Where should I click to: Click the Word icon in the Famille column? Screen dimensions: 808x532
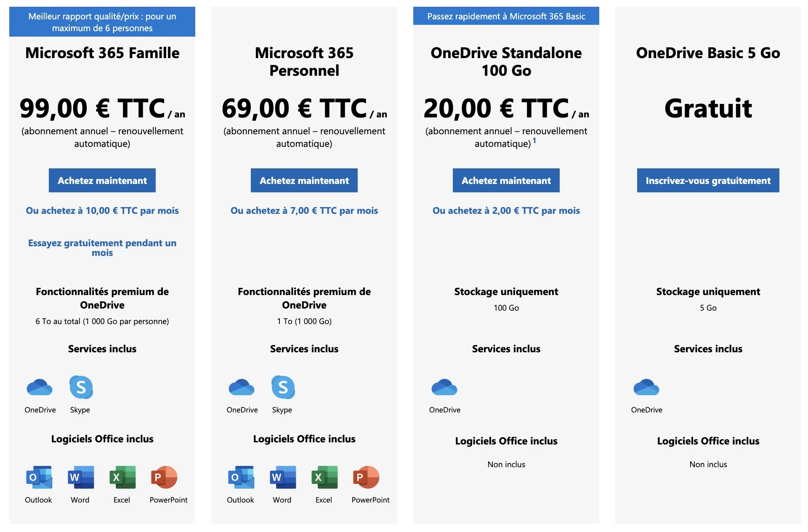(x=81, y=477)
